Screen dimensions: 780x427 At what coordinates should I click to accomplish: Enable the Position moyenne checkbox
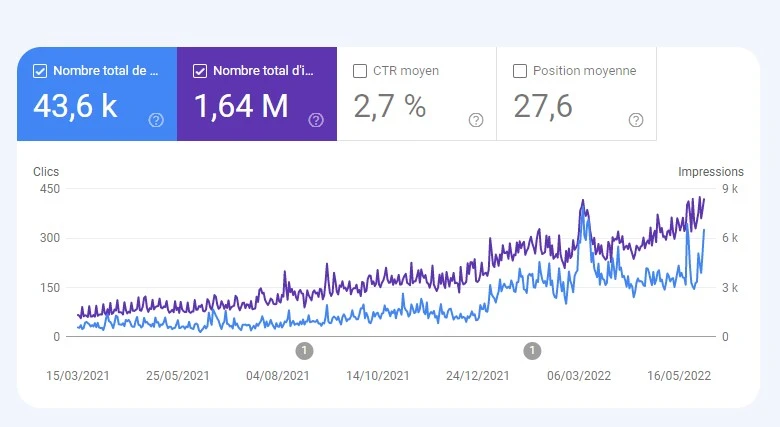tap(520, 71)
